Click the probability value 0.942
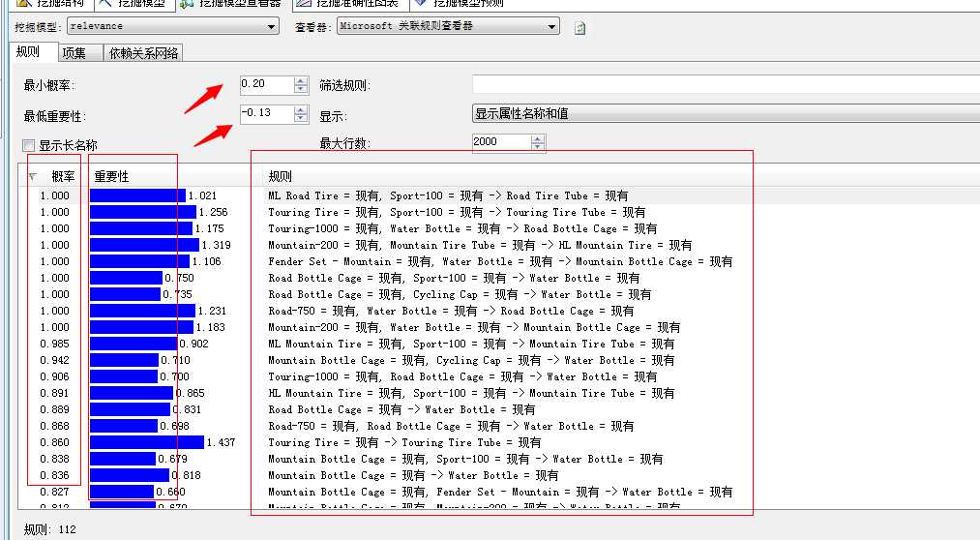 (54, 360)
